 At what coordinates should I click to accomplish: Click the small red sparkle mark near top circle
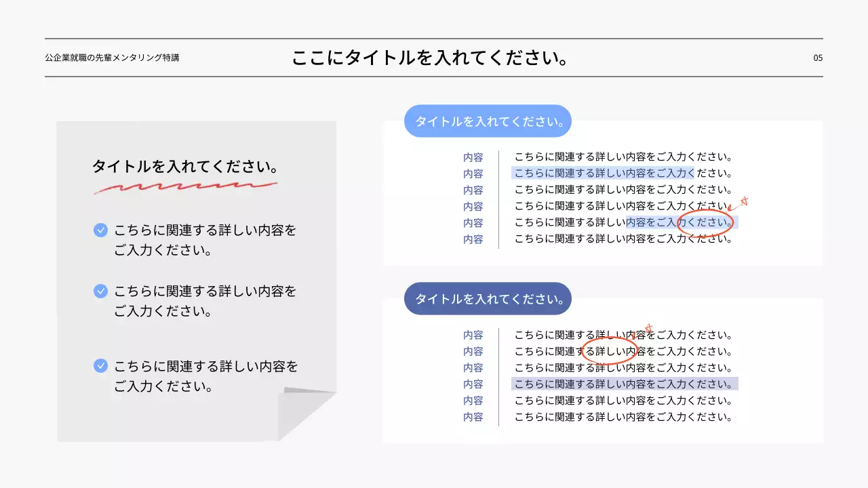click(745, 201)
